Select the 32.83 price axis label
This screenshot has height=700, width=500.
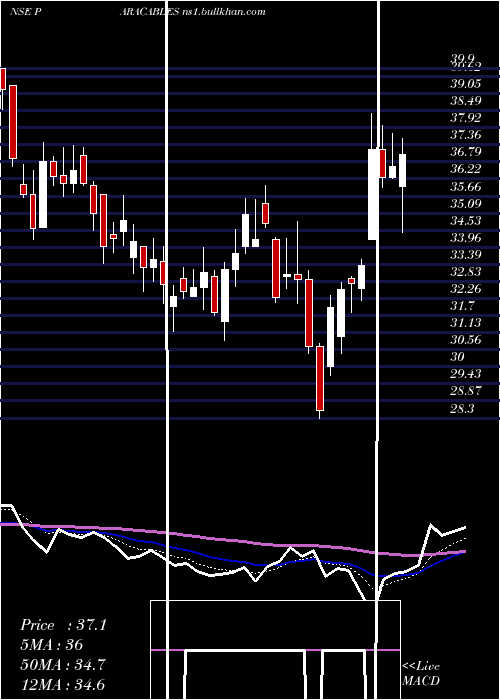[466, 271]
